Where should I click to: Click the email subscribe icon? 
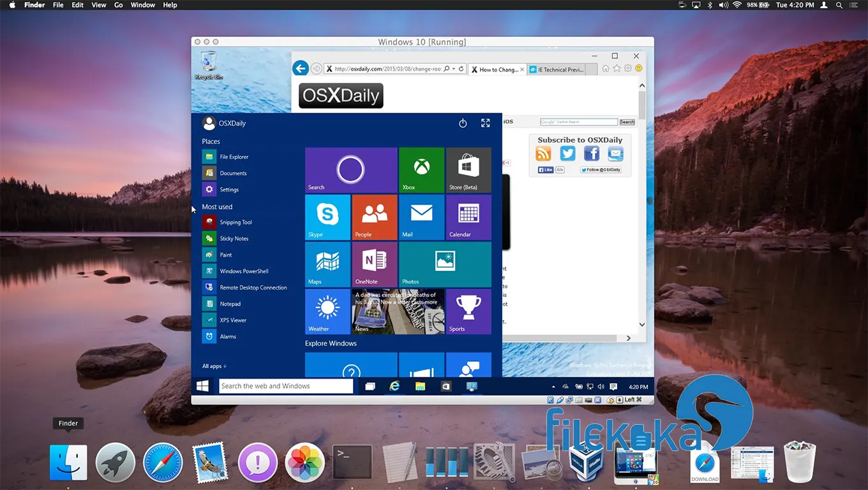(615, 153)
